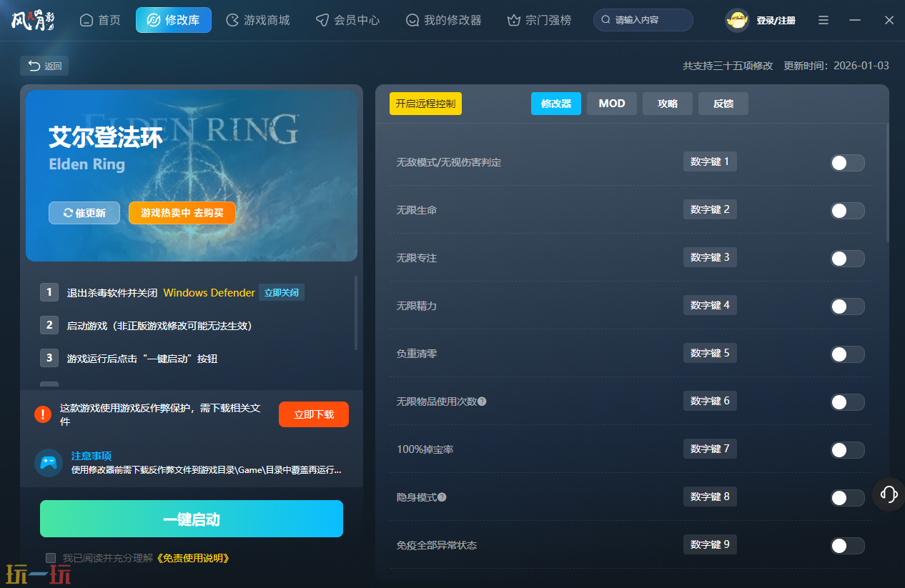
Task: Minimize the window
Action: click(x=855, y=20)
